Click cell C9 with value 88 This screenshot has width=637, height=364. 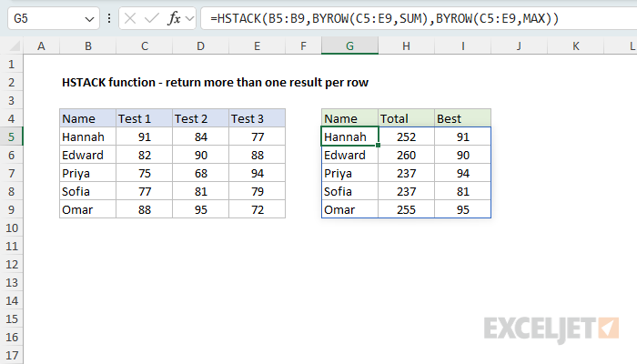(144, 209)
